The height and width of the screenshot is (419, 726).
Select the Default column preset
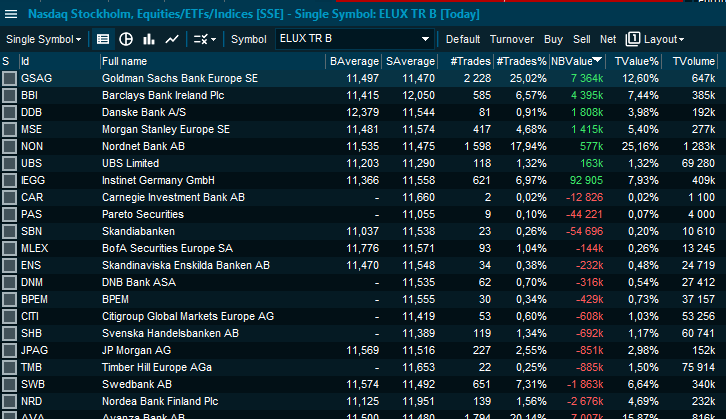[x=463, y=39]
